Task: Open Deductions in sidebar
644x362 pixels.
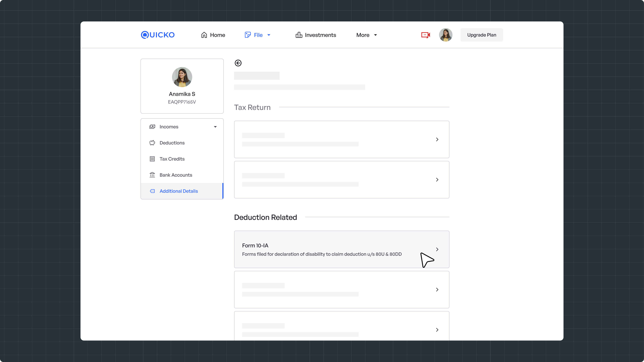Action: 182,143
